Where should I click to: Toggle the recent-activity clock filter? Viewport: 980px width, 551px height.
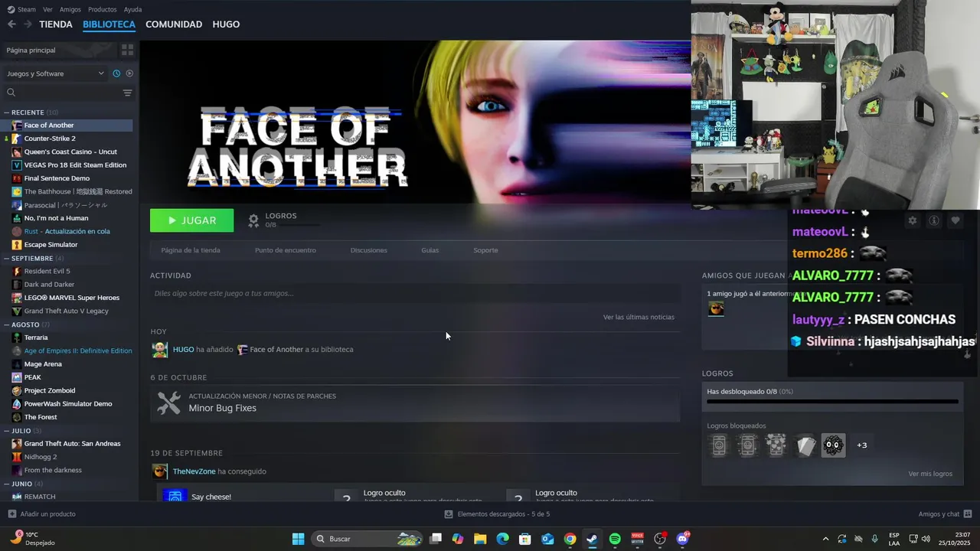[116, 73]
